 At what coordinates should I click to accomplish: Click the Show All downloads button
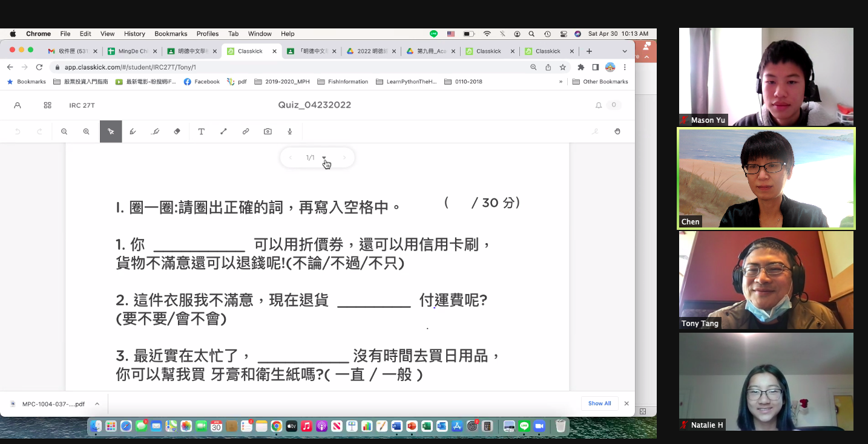tap(599, 403)
